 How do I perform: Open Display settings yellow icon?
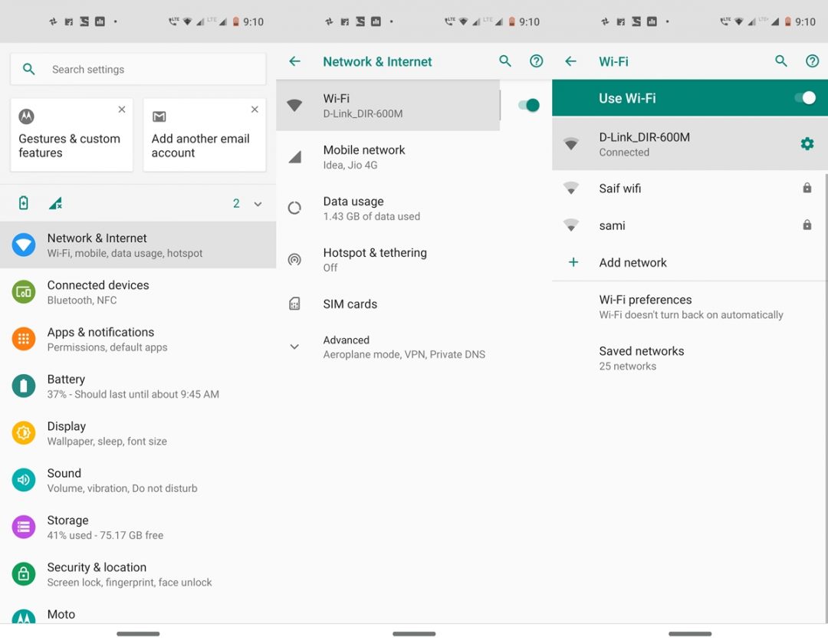point(23,433)
